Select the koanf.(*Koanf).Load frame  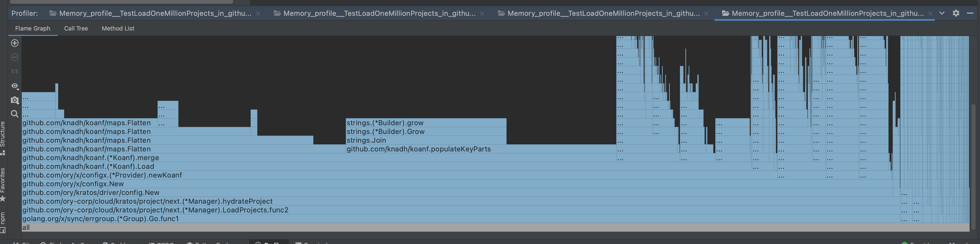[386, 166]
